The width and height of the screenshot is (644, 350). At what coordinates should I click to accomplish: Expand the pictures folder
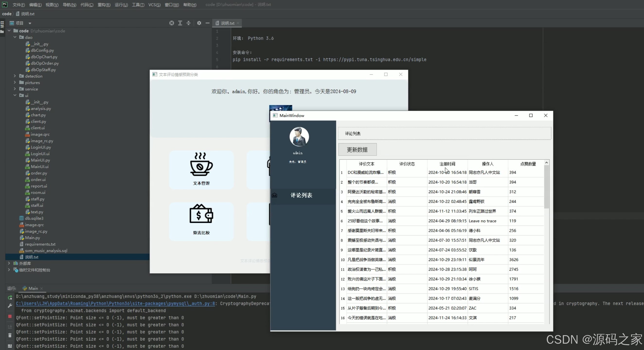(15, 82)
